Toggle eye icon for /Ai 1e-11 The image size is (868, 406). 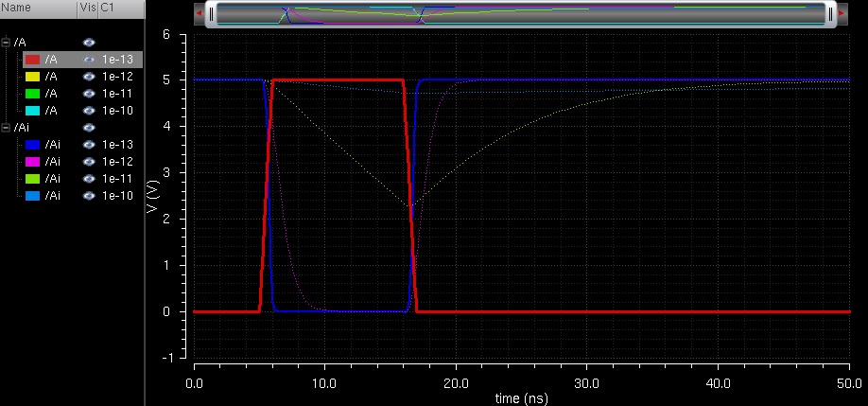coord(90,178)
